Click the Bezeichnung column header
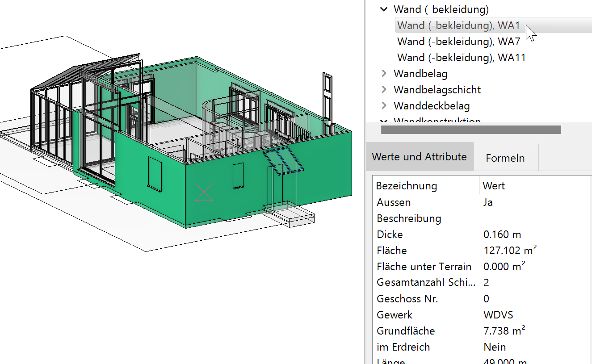This screenshot has height=364, width=592. [x=426, y=185]
